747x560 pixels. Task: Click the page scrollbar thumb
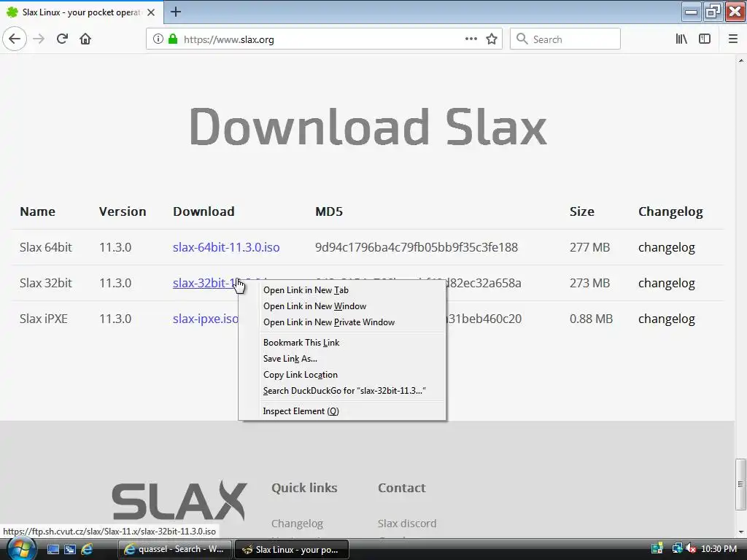[x=740, y=484]
